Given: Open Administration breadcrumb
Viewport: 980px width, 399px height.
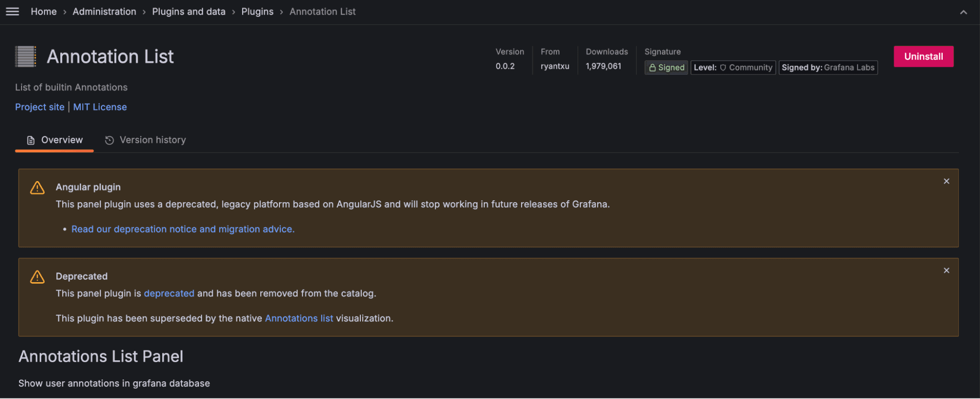Looking at the screenshot, I should [104, 11].
